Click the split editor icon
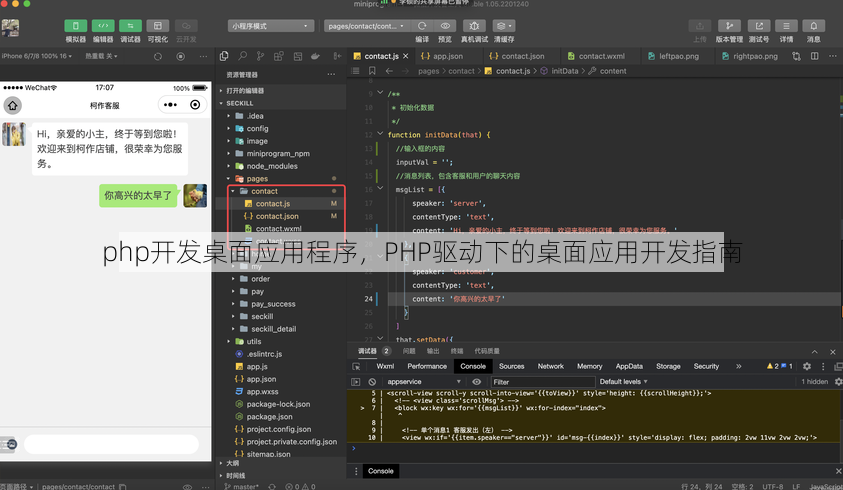Viewport: 843px width, 490px height. [815, 56]
